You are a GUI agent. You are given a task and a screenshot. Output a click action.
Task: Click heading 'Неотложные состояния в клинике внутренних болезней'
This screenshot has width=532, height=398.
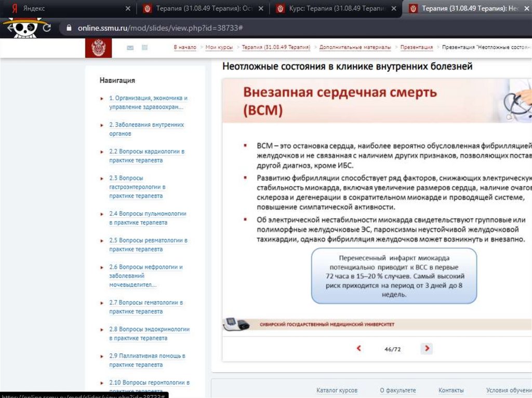(x=348, y=66)
